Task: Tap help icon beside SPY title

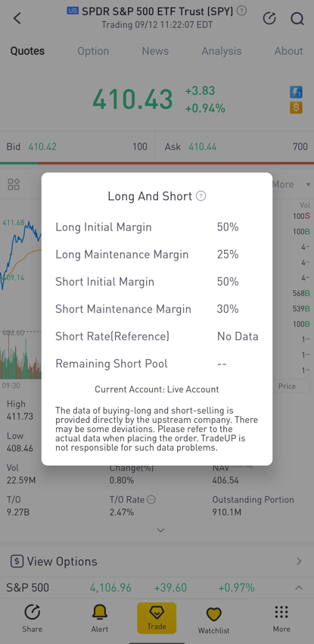Action: click(242, 11)
